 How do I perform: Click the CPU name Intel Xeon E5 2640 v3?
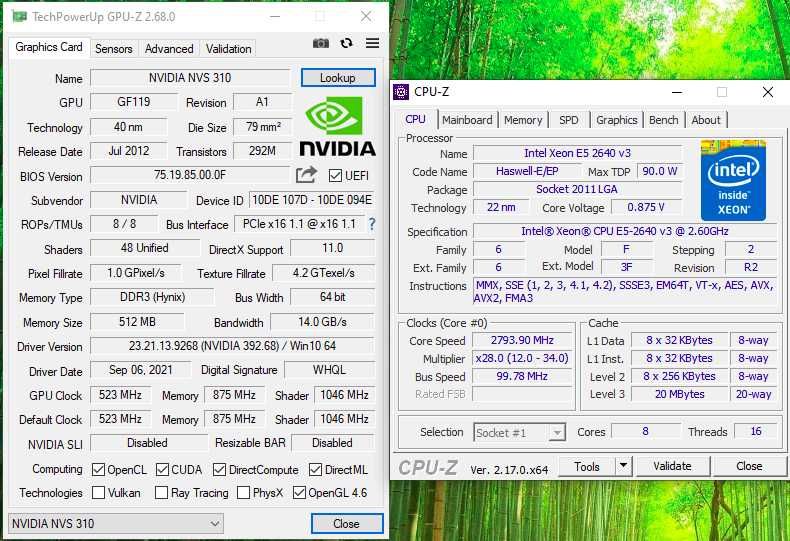577,153
